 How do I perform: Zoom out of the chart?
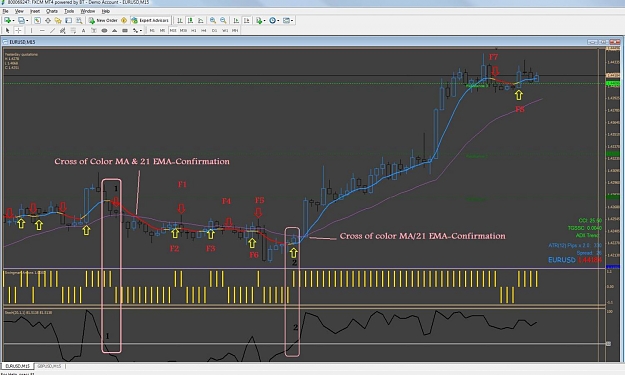coord(223,20)
